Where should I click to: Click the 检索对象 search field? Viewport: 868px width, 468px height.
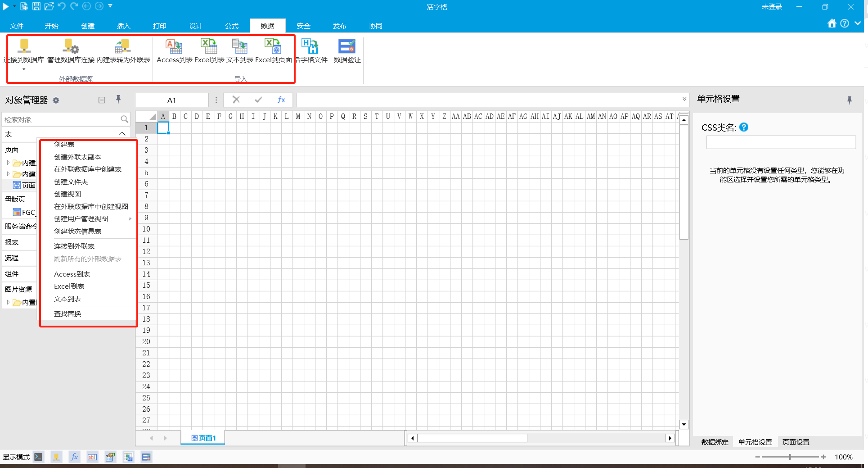62,119
